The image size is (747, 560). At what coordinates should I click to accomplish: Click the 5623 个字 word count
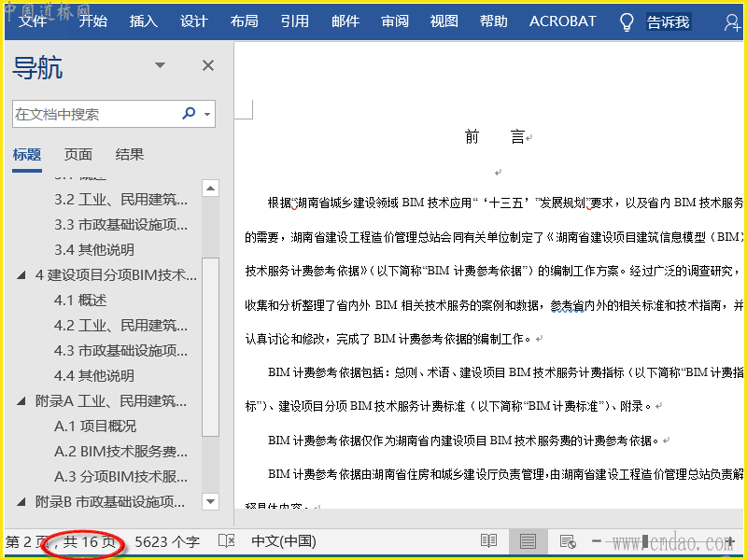point(167,542)
